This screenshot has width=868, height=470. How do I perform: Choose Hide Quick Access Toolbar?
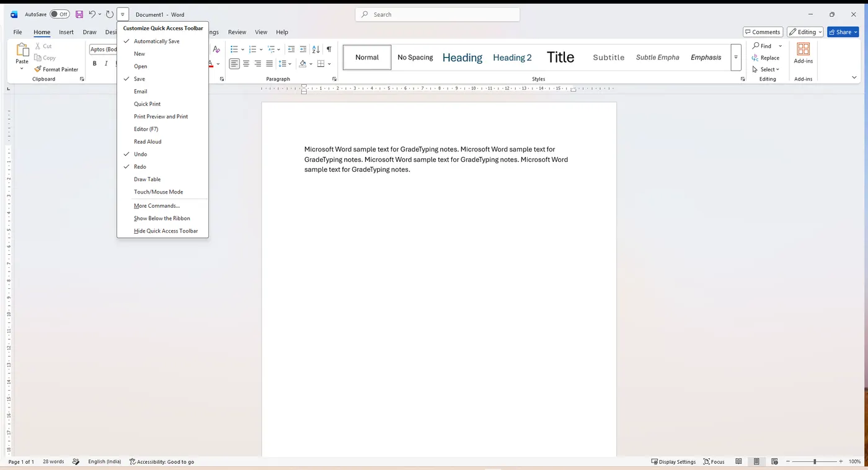point(162,231)
